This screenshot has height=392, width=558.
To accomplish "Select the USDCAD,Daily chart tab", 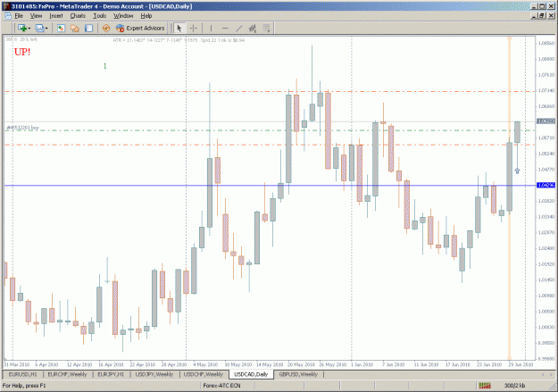I will click(251, 374).
